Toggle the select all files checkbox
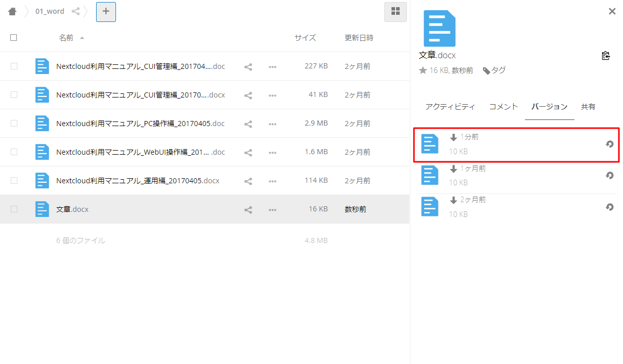This screenshot has width=623, height=364. [14, 37]
